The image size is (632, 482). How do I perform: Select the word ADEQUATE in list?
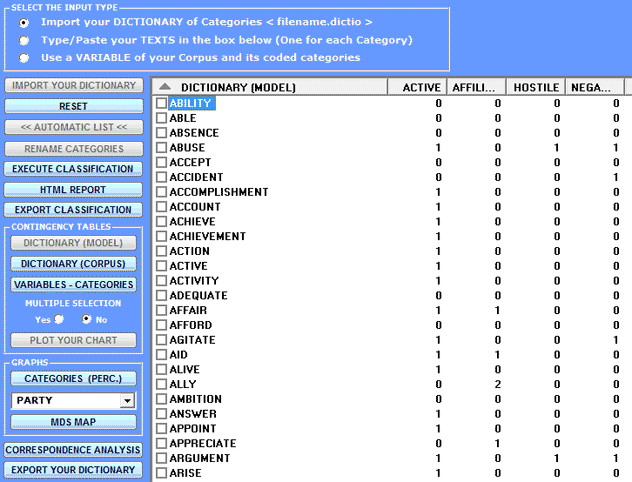pyautogui.click(x=198, y=295)
